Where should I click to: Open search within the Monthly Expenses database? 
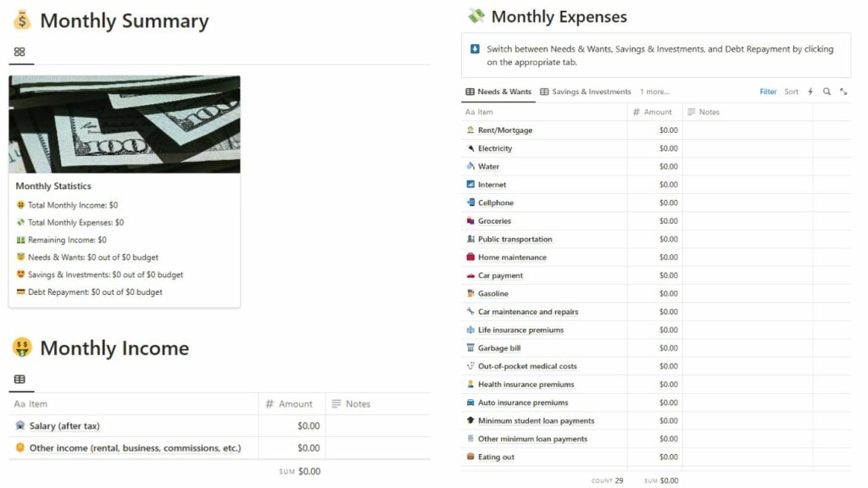[826, 91]
